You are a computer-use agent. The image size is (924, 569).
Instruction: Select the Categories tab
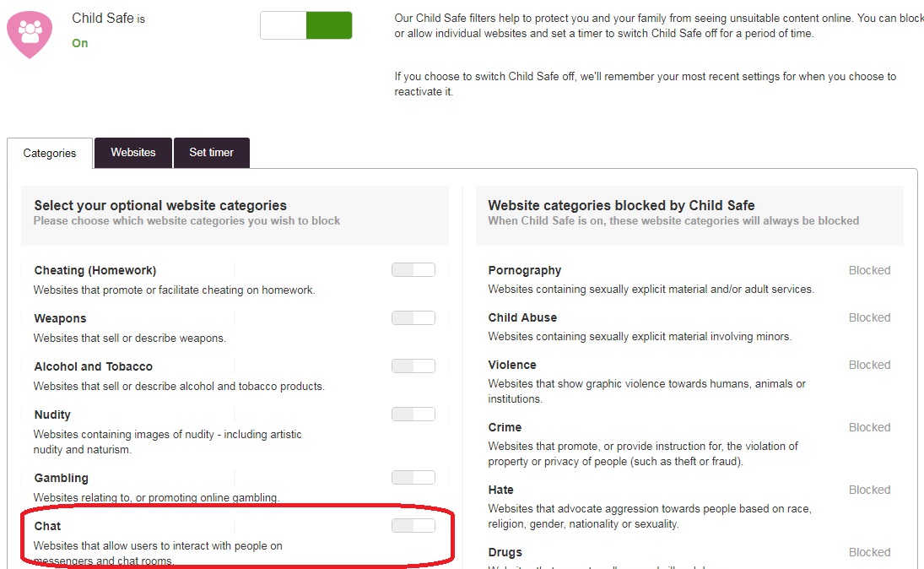pyautogui.click(x=49, y=154)
